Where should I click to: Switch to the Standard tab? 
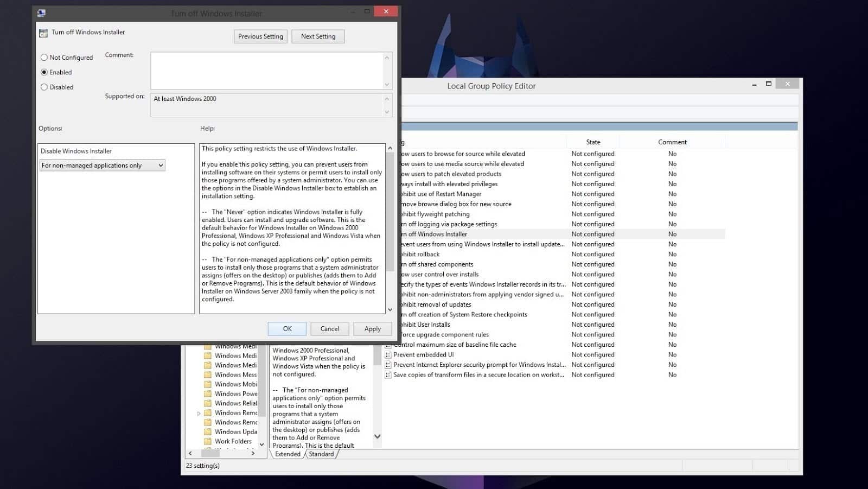[321, 454]
